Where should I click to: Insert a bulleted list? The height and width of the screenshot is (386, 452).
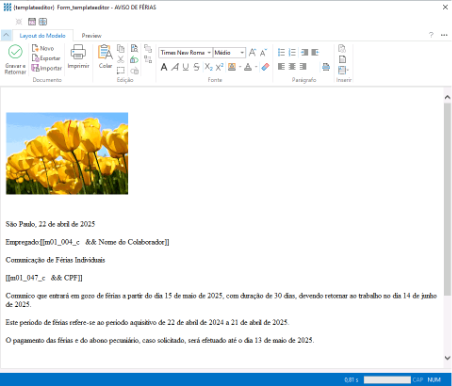tap(281, 52)
